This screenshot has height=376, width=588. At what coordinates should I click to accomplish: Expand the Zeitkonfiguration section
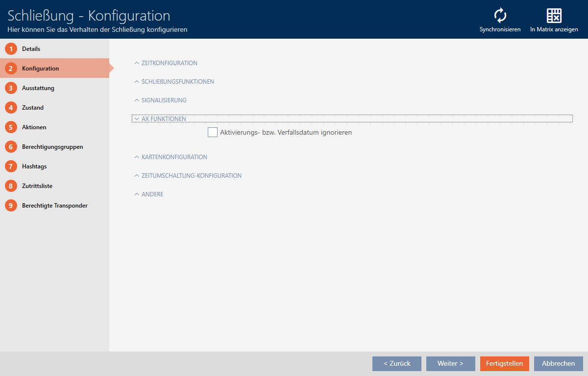tap(169, 63)
